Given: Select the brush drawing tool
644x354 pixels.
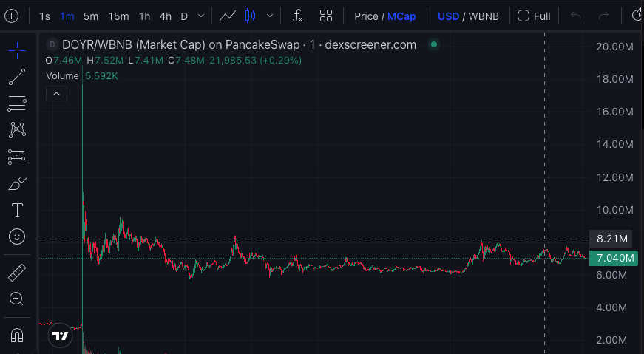Looking at the screenshot, I should [17, 183].
